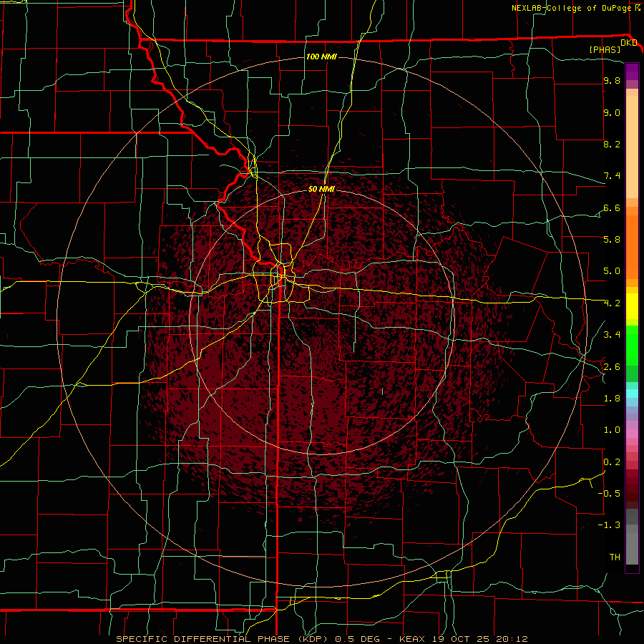
Task: Click the 9.8 value on the color scale
Action: 612,81
